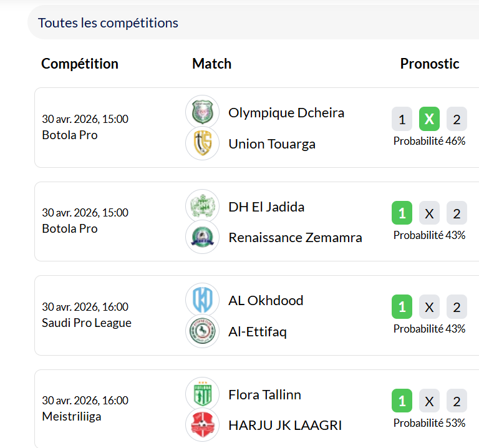Viewport: 479px width, 448px height.
Task: Open the Flora Tallinn team link
Action: click(x=264, y=394)
